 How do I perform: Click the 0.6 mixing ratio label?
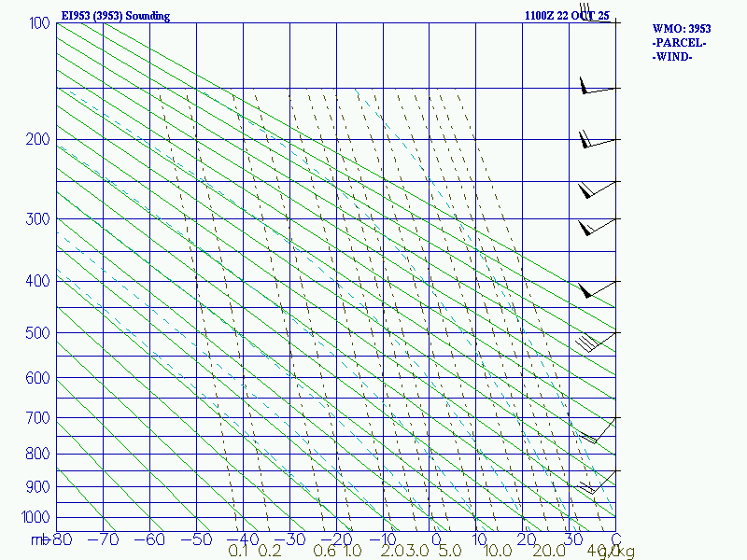(x=325, y=551)
